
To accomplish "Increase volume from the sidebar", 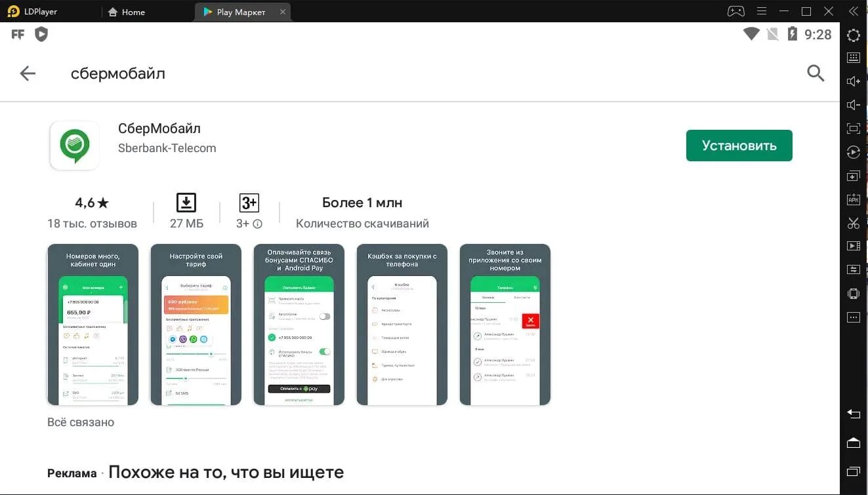I will pos(854,81).
